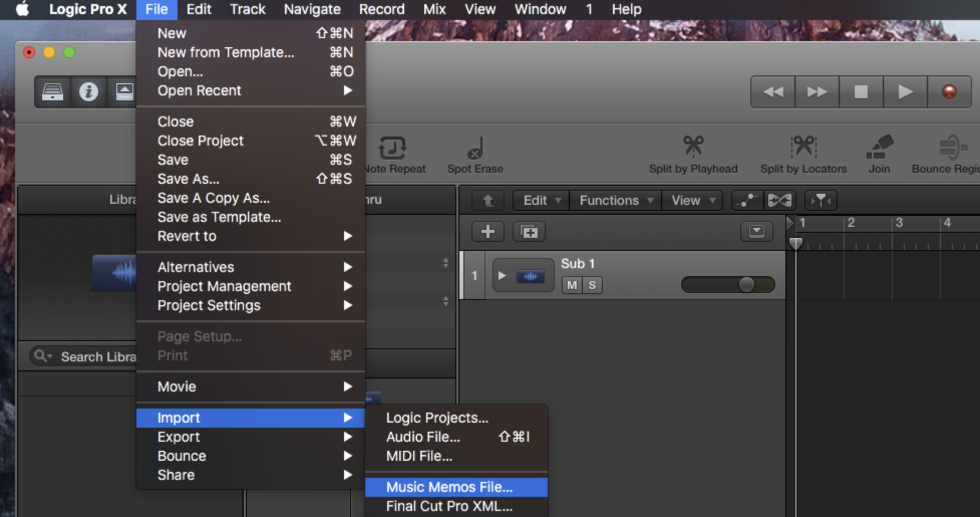The image size is (980, 517).
Task: Click the Join glue icon
Action: point(879,147)
